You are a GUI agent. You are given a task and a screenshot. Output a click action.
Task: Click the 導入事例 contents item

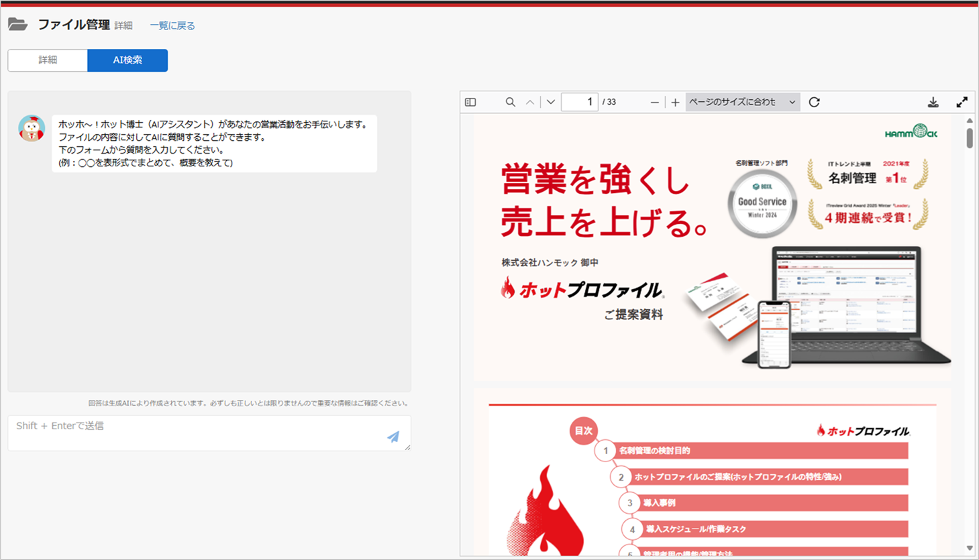[659, 502]
